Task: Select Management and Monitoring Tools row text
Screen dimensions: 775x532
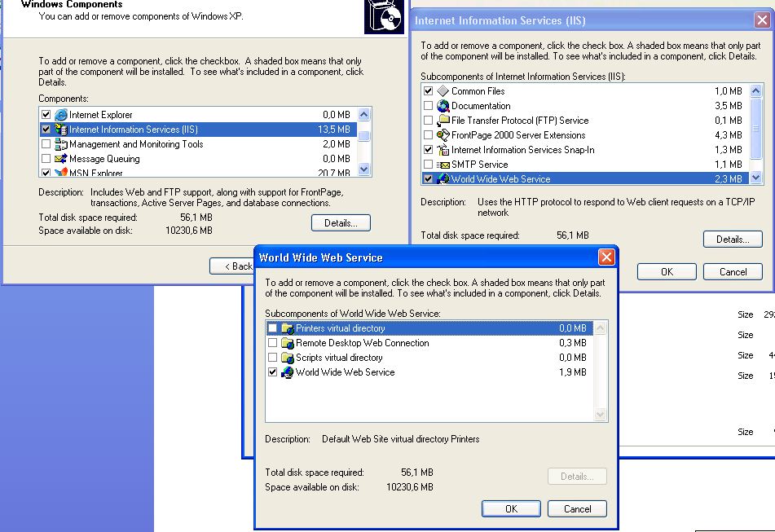Action: (136, 144)
